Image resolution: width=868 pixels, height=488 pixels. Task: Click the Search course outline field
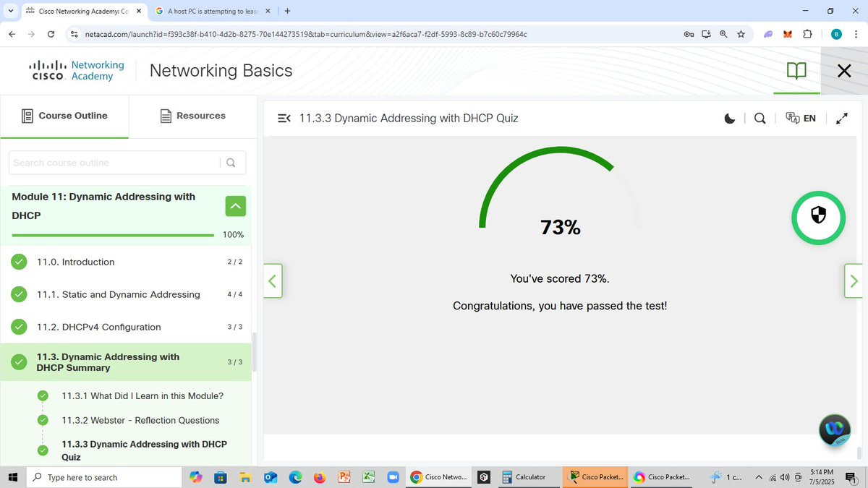point(114,163)
